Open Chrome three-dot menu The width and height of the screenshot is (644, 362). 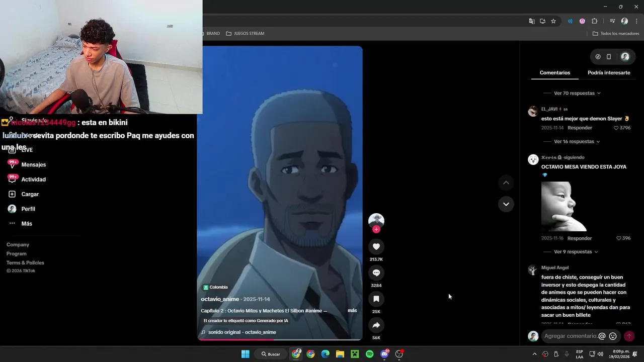(x=636, y=21)
